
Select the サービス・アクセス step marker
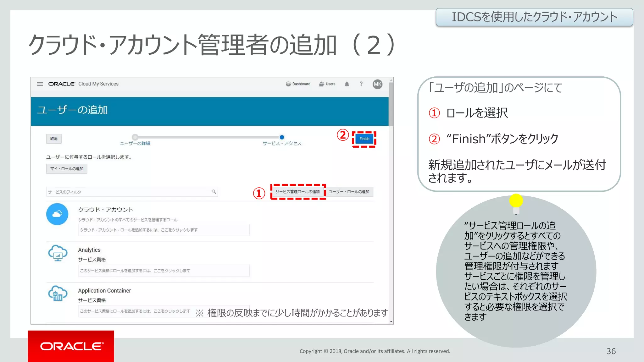click(282, 137)
